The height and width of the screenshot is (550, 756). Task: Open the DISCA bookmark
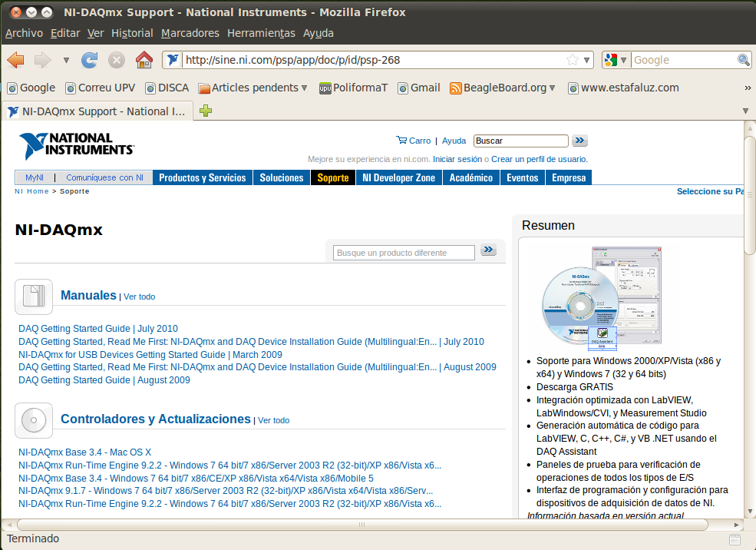click(x=167, y=88)
